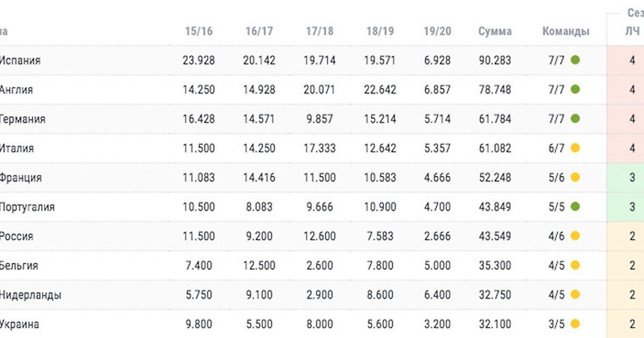Click the Команды column header

566,31
